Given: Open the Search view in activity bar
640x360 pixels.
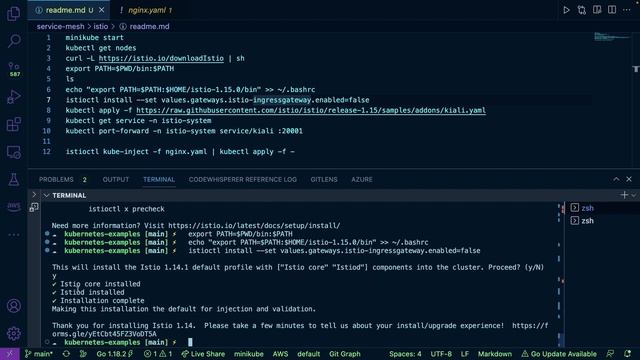Looking at the screenshot, I should point(13,40).
